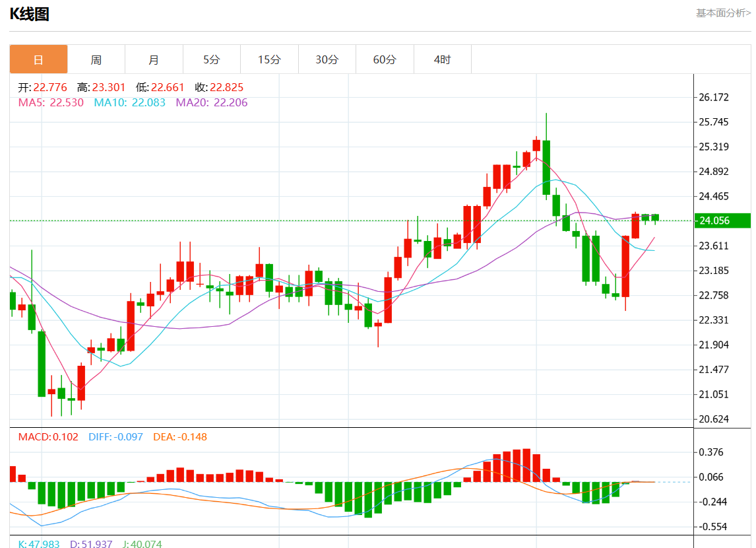
Task: Click the K:47.983 KDJ value
Action: pyautogui.click(x=39, y=544)
